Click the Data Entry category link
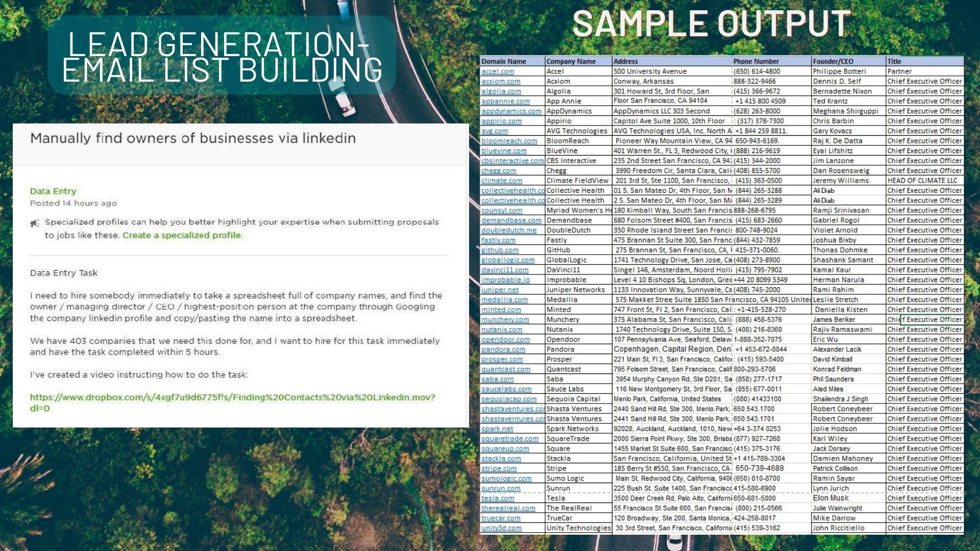 tap(53, 191)
